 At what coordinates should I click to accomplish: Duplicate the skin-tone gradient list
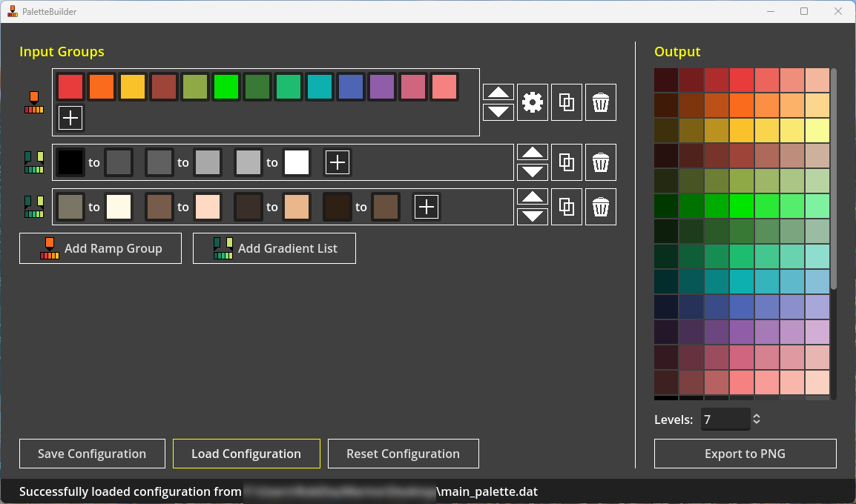pos(567,207)
